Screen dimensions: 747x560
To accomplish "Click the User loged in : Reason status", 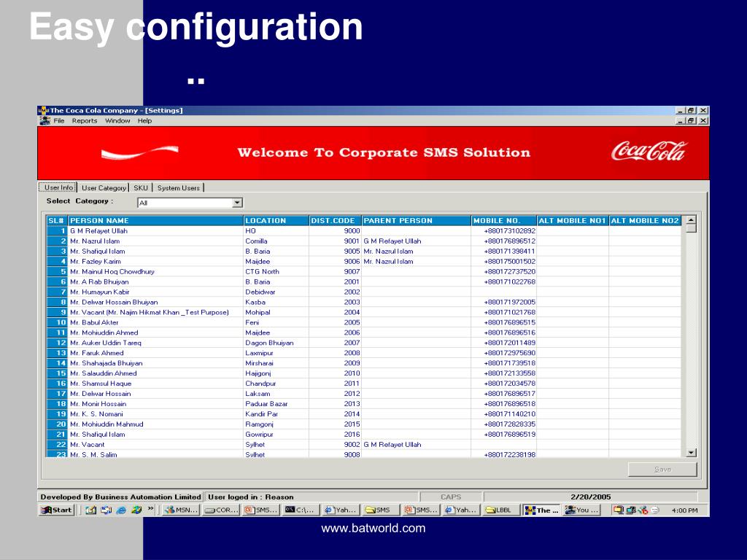I will pyautogui.click(x=251, y=497).
